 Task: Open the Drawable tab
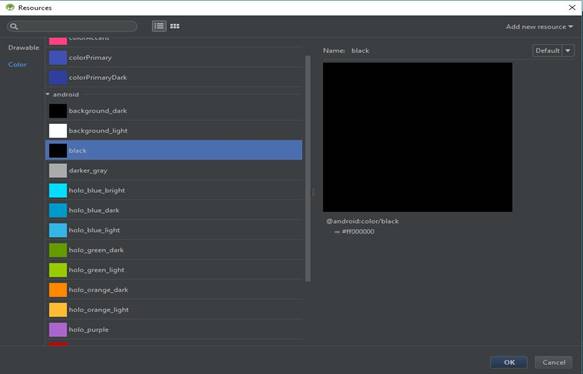click(x=23, y=48)
